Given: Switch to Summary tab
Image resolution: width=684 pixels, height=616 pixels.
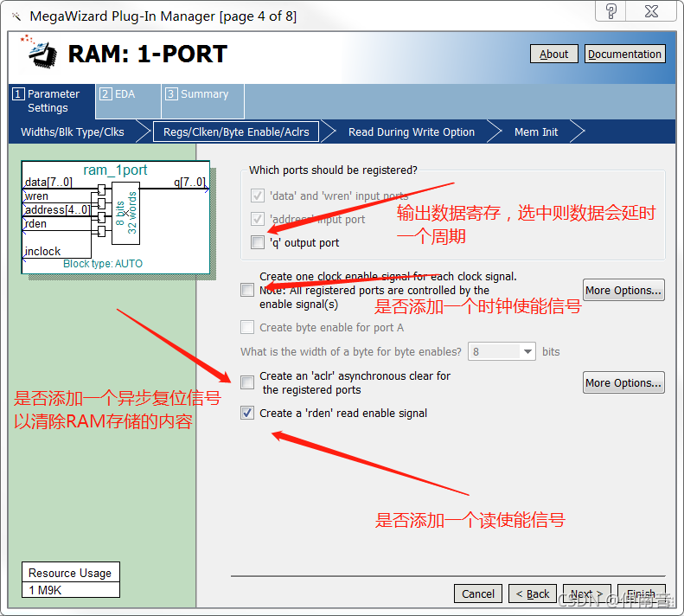Looking at the screenshot, I should 203,101.
